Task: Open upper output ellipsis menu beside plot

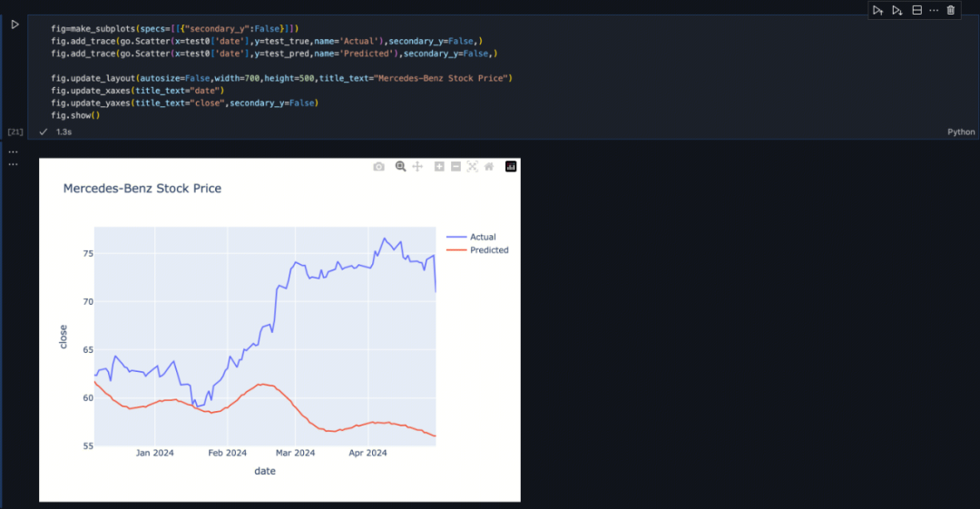Action: click(13, 152)
